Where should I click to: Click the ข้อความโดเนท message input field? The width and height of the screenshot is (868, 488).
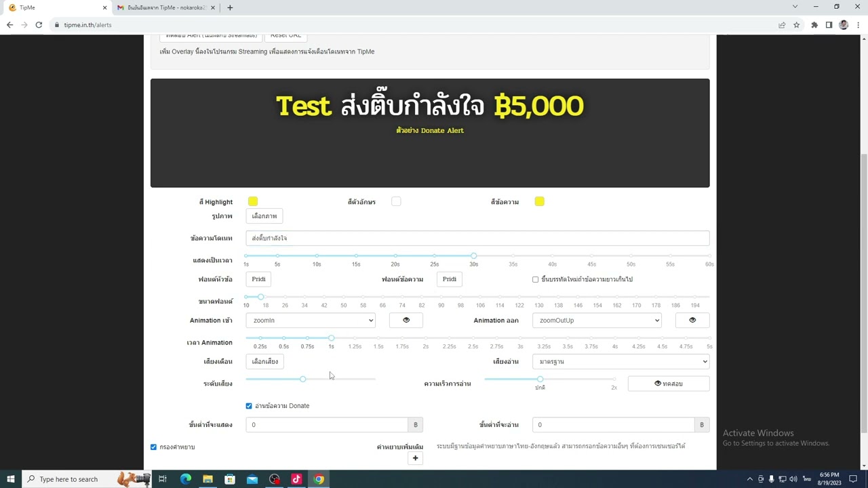(477, 238)
